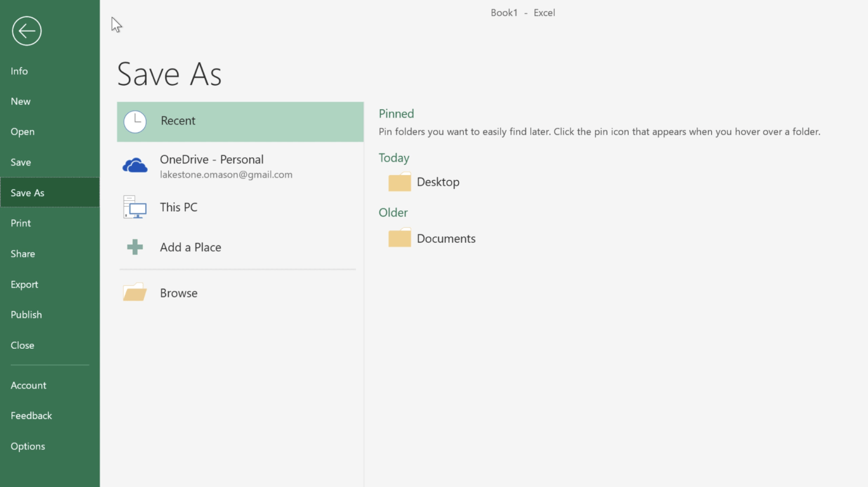Click the Documents folder icon

[x=400, y=238]
